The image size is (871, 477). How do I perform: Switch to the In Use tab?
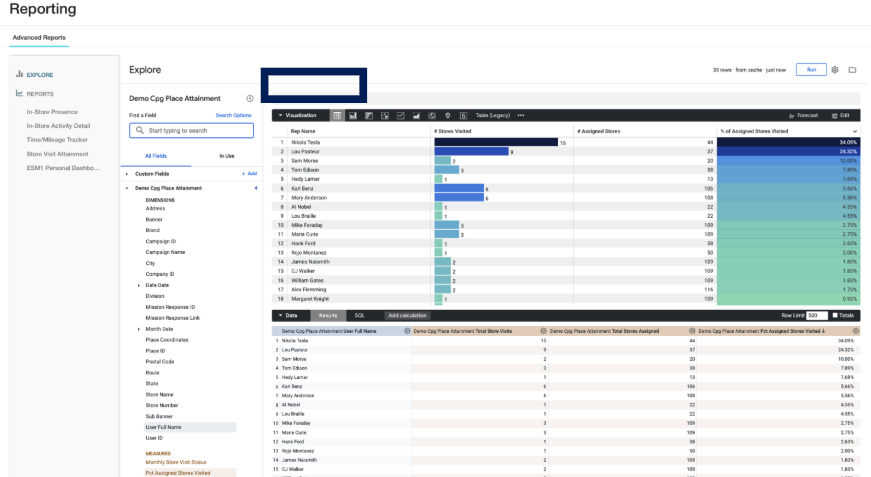point(227,156)
